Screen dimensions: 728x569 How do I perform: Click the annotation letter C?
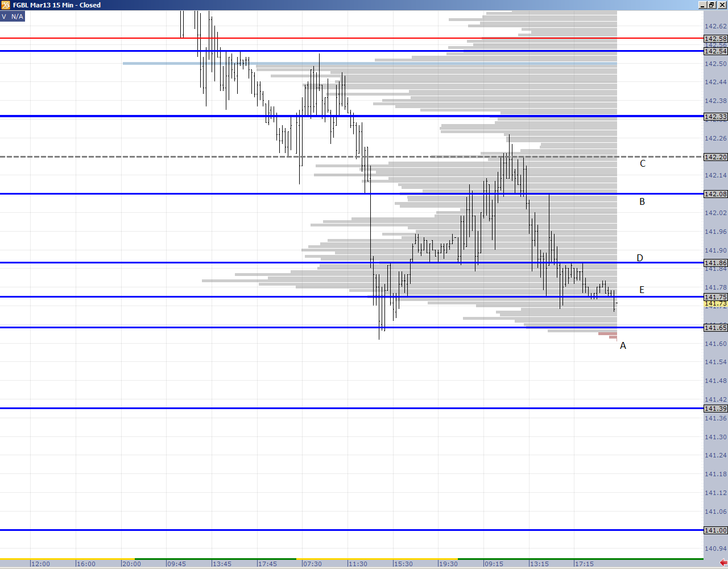coord(643,163)
